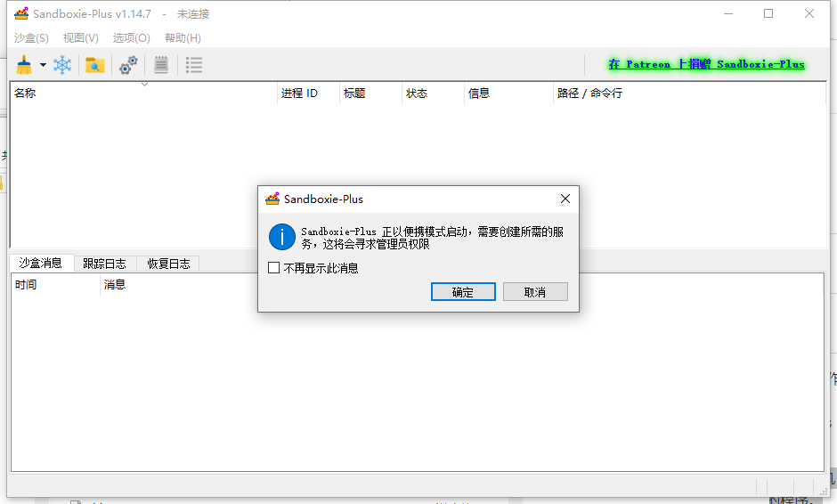Switch to the 跟踪日志 tab
The image size is (837, 504).
tap(105, 264)
